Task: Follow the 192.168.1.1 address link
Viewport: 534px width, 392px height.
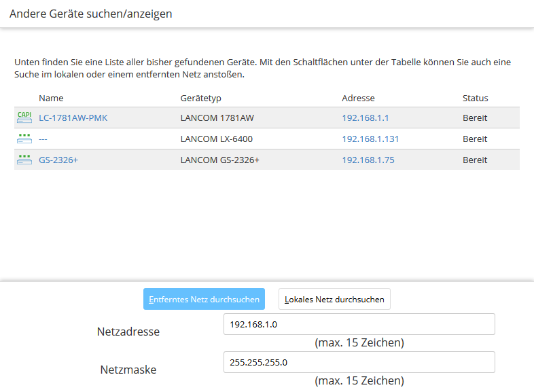Action: pos(365,118)
